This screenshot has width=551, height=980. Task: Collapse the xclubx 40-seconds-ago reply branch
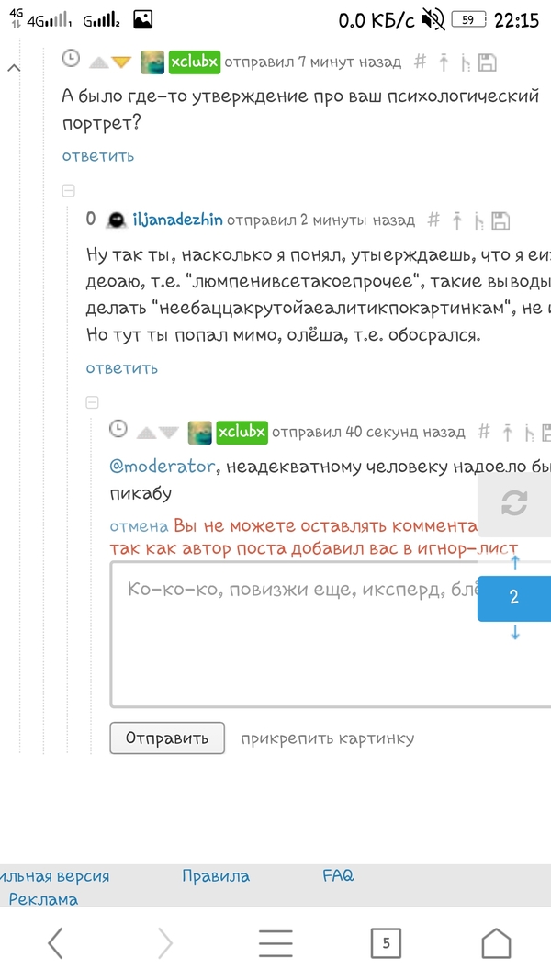coord(92,402)
